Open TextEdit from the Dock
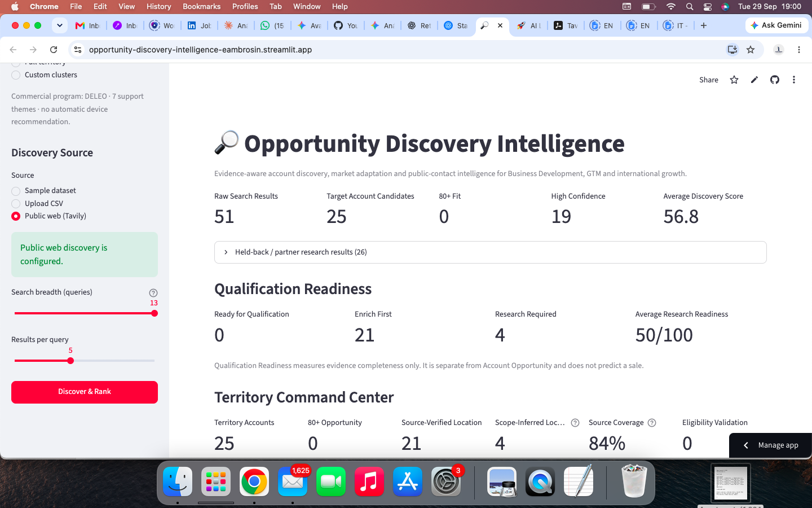 pos(579,481)
